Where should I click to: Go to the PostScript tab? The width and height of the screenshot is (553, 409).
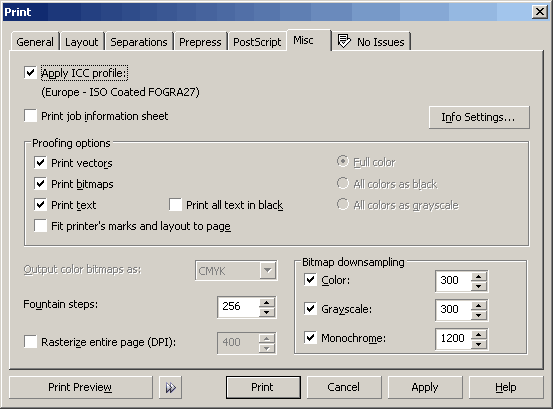click(257, 42)
